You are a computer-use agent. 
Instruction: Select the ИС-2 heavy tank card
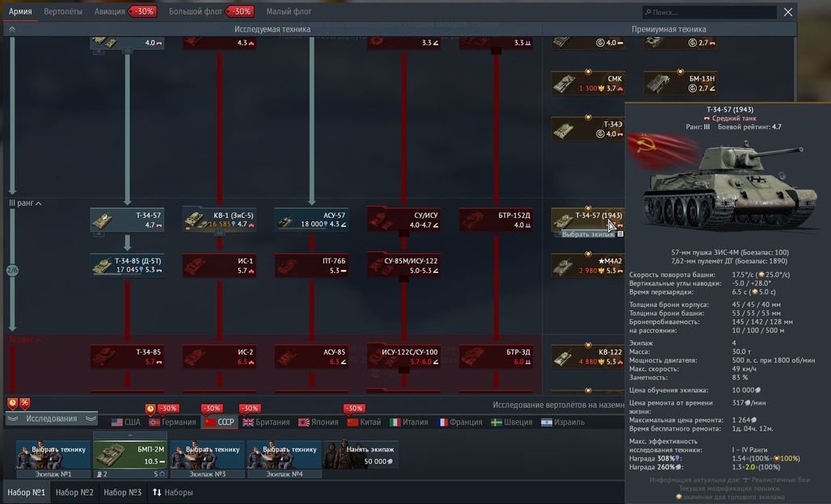coord(219,356)
